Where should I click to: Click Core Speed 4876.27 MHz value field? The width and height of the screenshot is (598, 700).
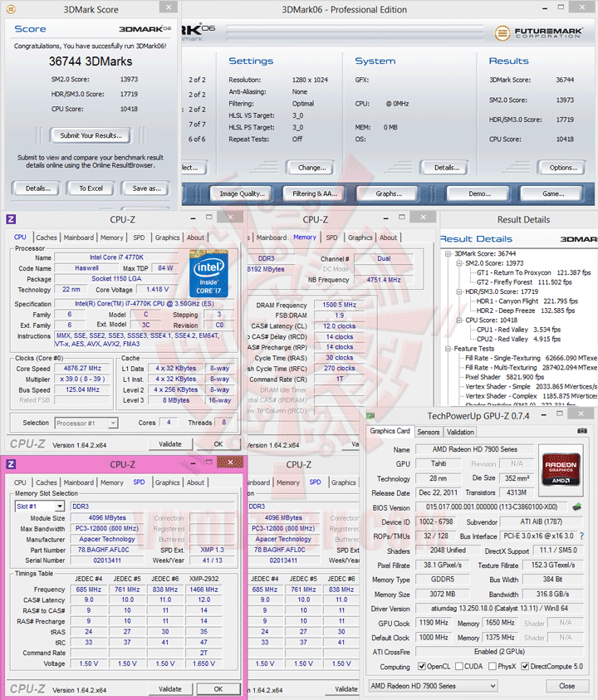point(82,369)
